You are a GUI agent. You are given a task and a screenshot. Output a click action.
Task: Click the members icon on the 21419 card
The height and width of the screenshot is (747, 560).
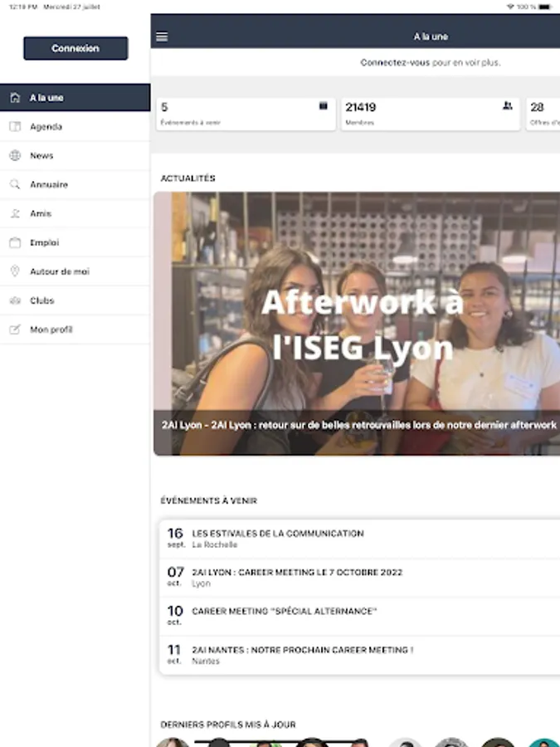[x=508, y=105]
